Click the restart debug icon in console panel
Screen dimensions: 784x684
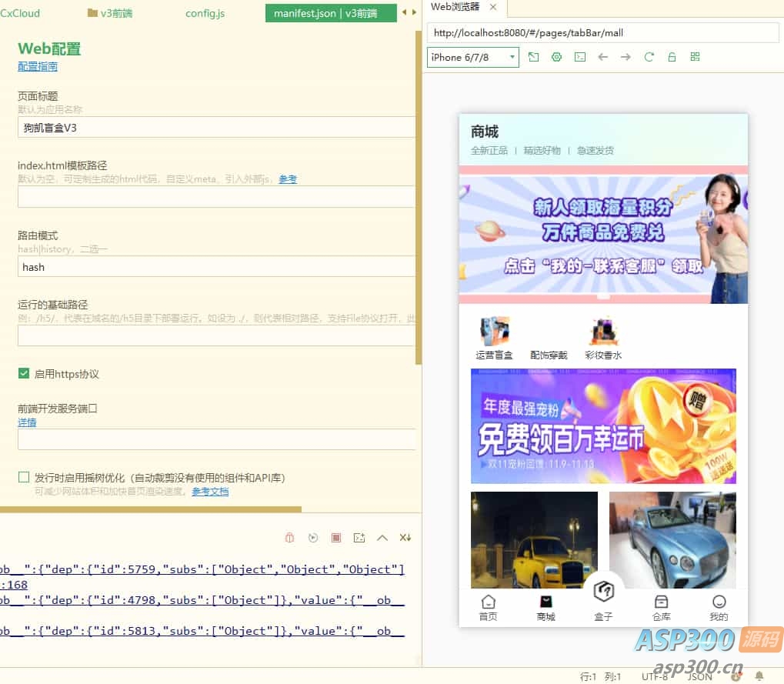[312, 537]
